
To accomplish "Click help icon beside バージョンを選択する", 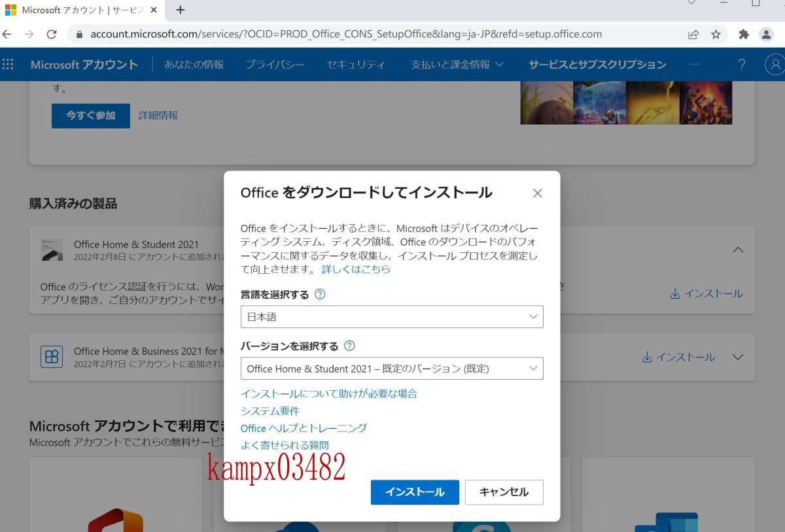I will (349, 346).
